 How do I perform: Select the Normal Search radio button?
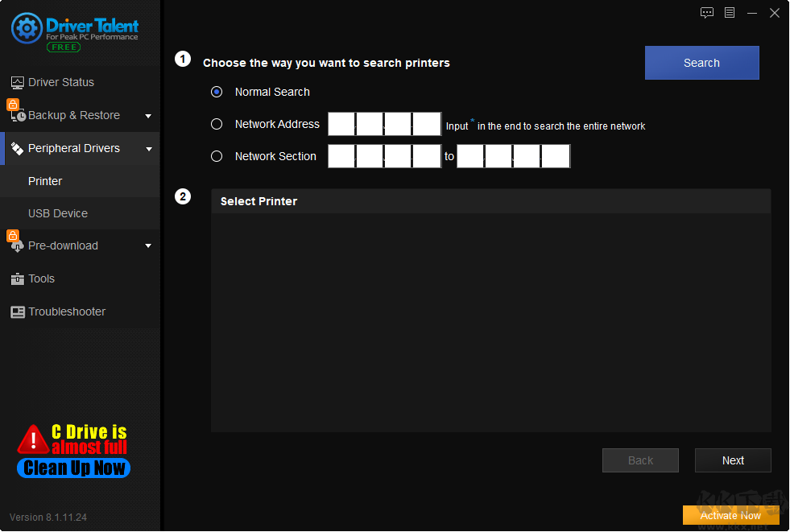click(217, 92)
